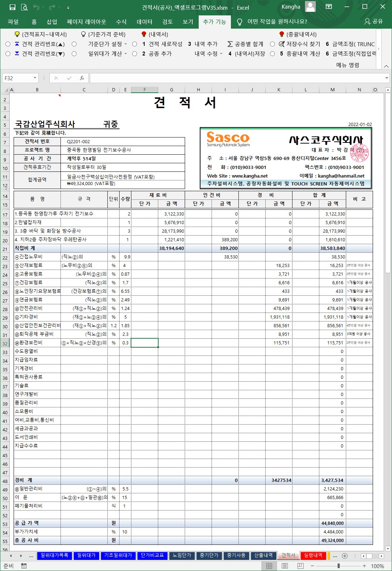Select radio button before 일위대가 계산
Viewport: 392px width, 571px height.
click(74, 53)
